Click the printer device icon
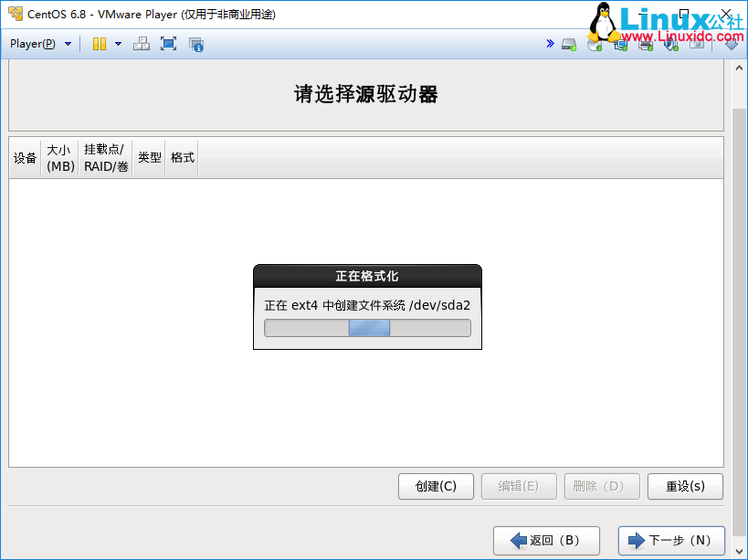 click(x=645, y=43)
